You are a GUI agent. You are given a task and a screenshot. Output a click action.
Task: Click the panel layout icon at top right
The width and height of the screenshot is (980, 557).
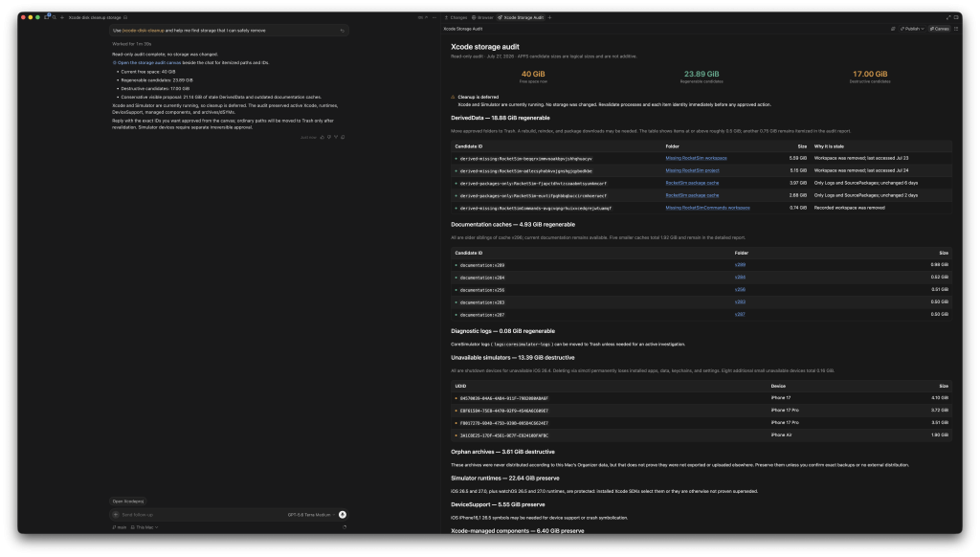pos(956,17)
